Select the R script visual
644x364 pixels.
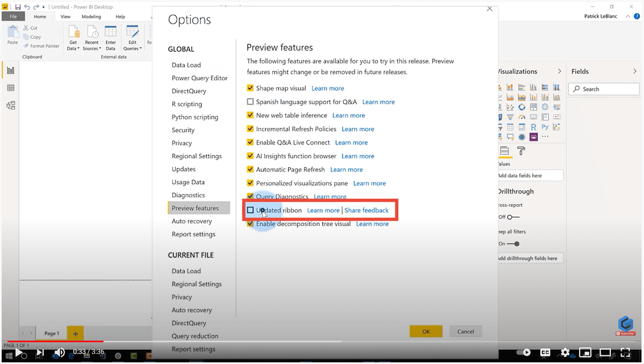pyautogui.click(x=533, y=127)
